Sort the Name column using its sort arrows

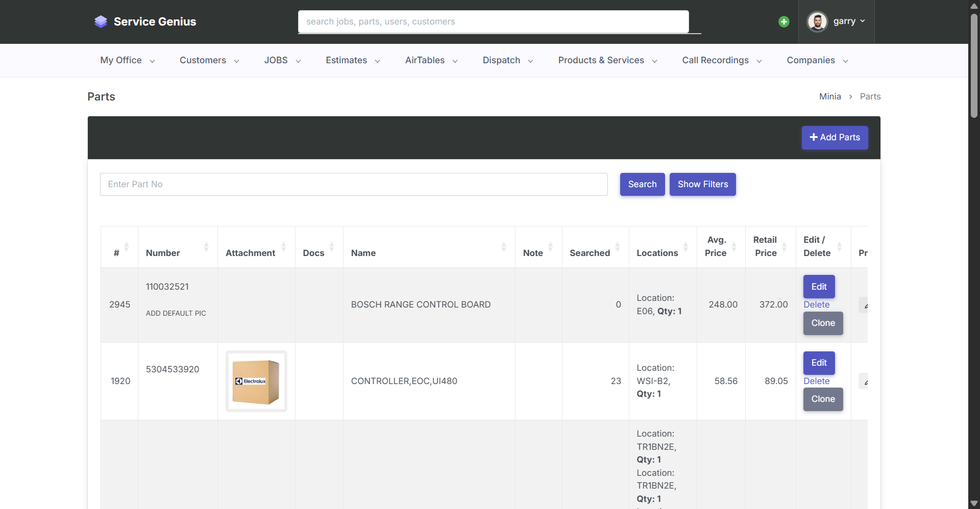(x=504, y=247)
